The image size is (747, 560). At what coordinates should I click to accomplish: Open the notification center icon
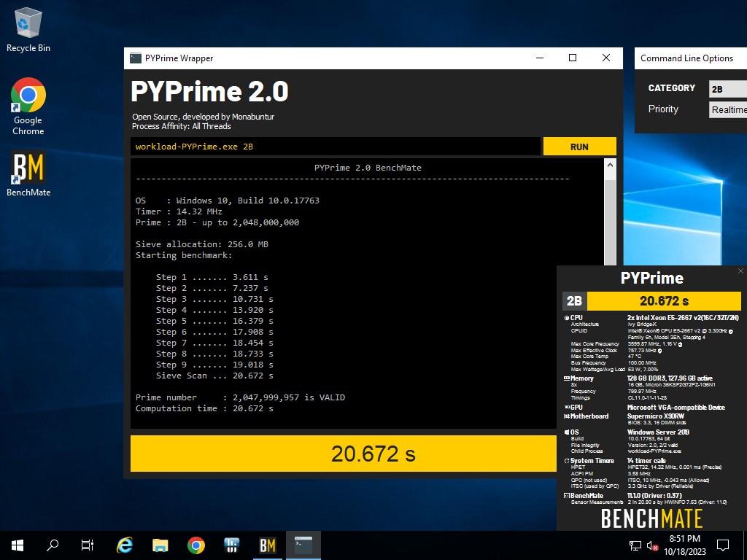click(723, 545)
